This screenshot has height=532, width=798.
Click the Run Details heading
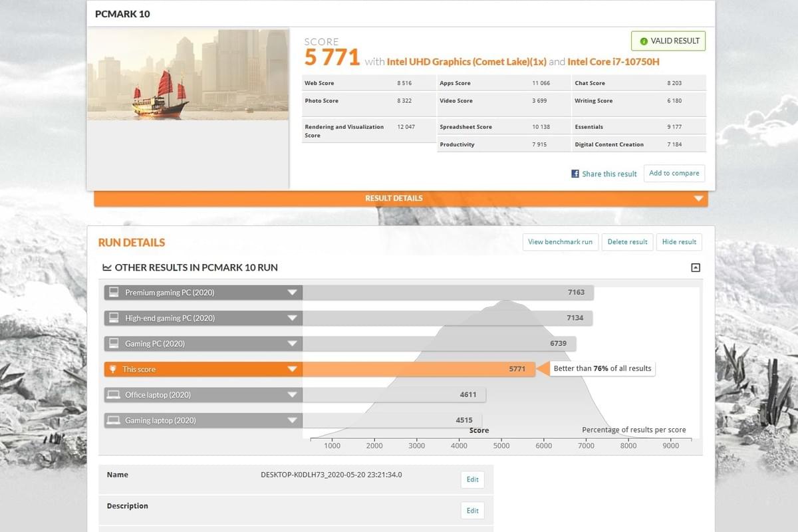pyautogui.click(x=132, y=243)
